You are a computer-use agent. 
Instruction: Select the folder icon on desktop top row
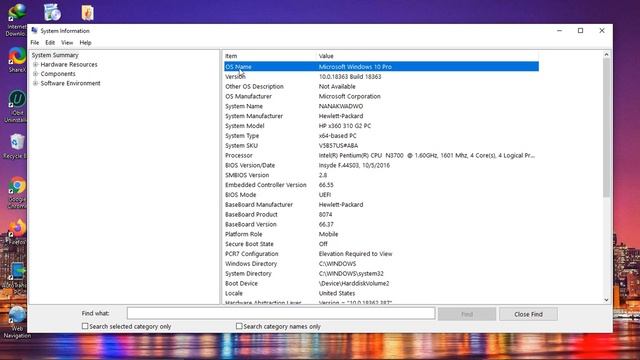pos(87,13)
